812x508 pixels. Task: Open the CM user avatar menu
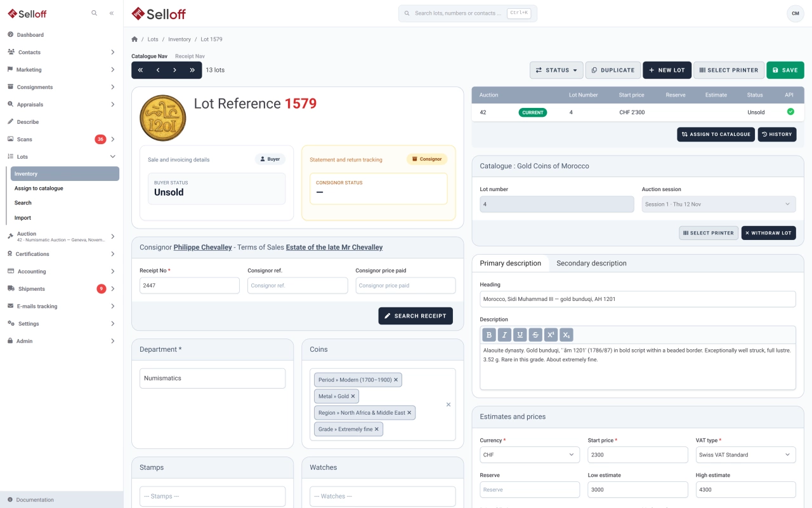(796, 13)
